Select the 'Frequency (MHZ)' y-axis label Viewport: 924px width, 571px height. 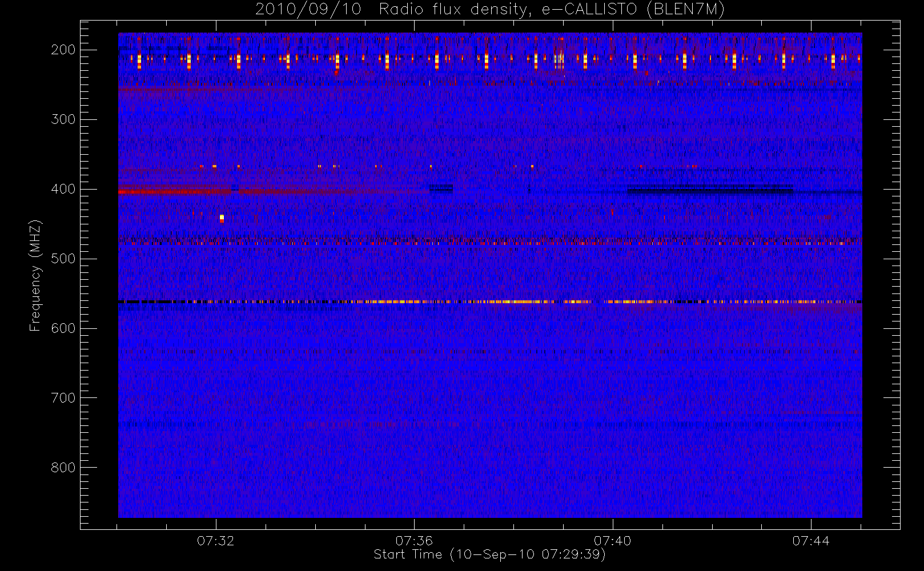pyautogui.click(x=35, y=275)
